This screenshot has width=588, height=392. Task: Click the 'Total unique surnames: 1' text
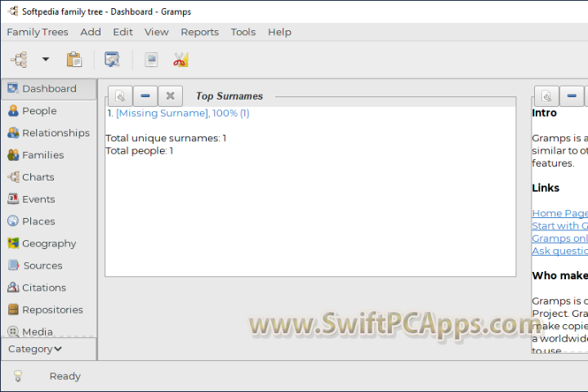166,138
